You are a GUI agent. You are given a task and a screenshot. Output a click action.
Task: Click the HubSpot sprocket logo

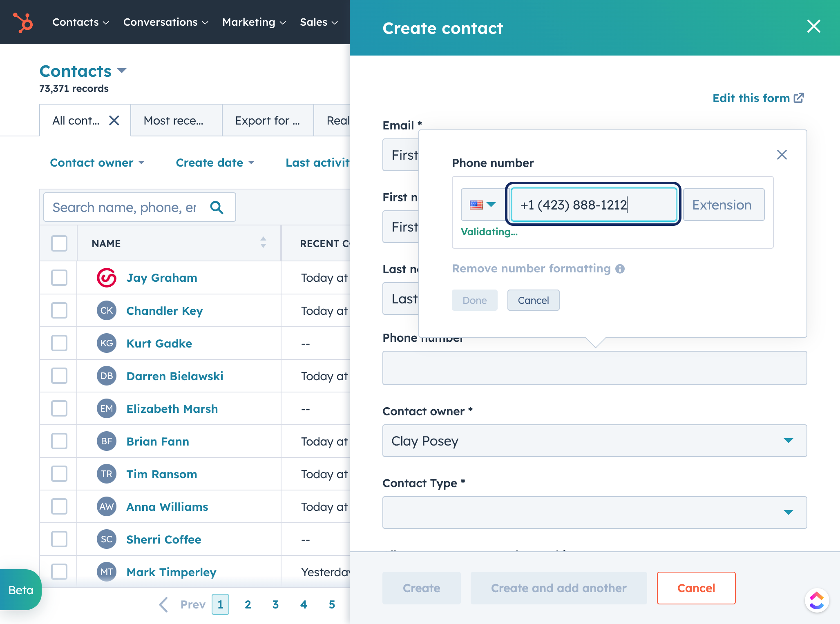(23, 22)
